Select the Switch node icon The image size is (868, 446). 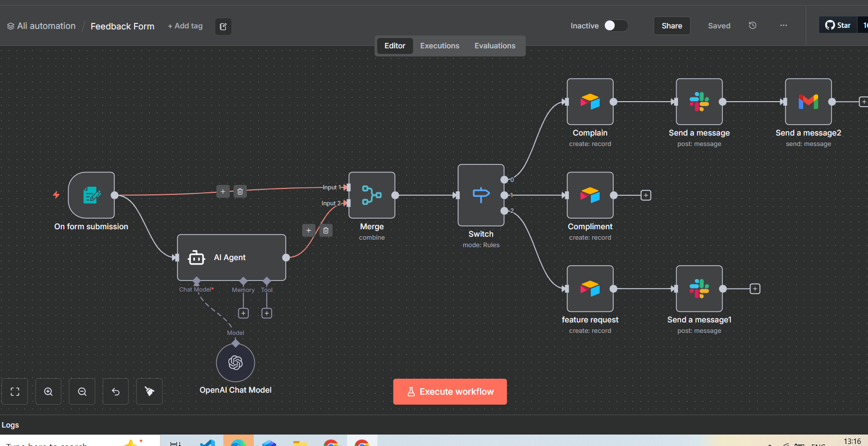[481, 195]
